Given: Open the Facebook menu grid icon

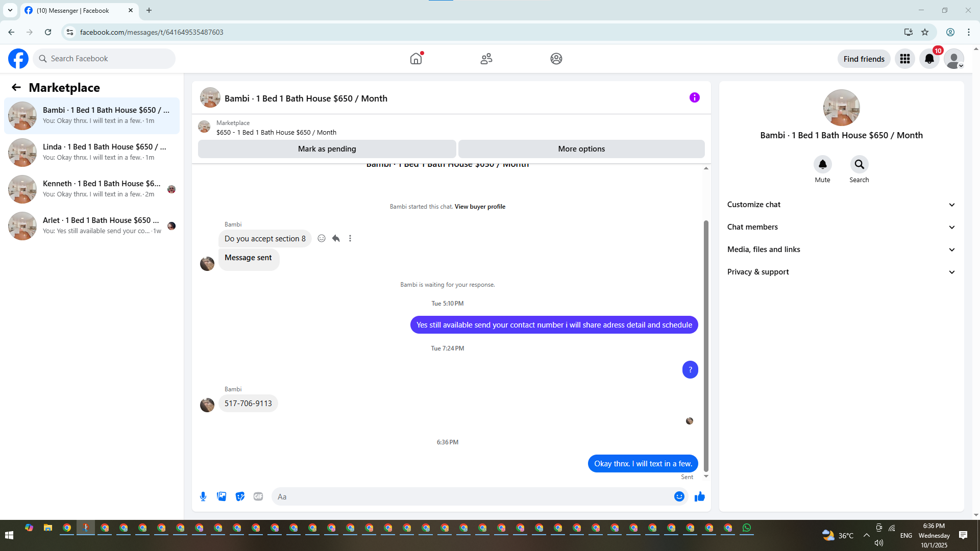Looking at the screenshot, I should [x=905, y=59].
